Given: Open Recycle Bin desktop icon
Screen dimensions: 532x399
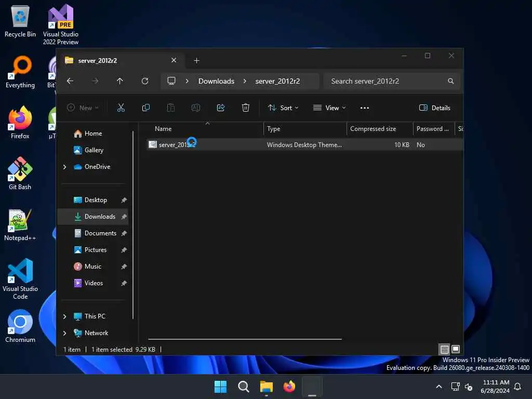Looking at the screenshot, I should pyautogui.click(x=20, y=21).
